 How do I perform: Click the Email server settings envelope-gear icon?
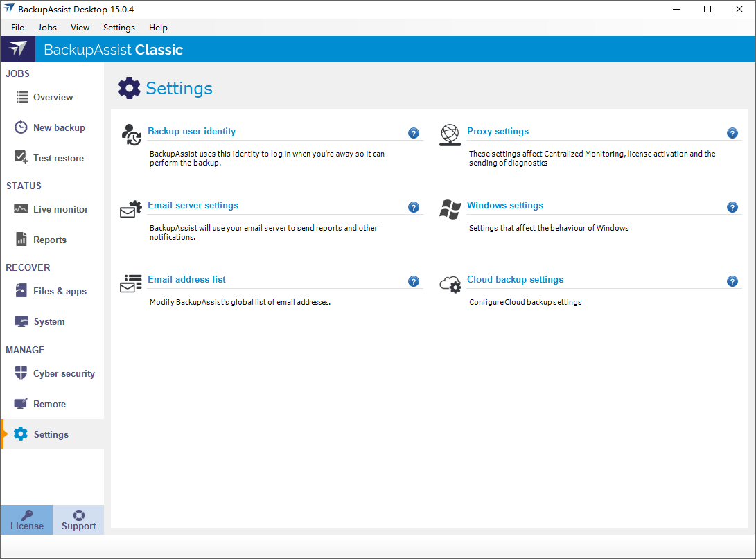[x=131, y=209]
